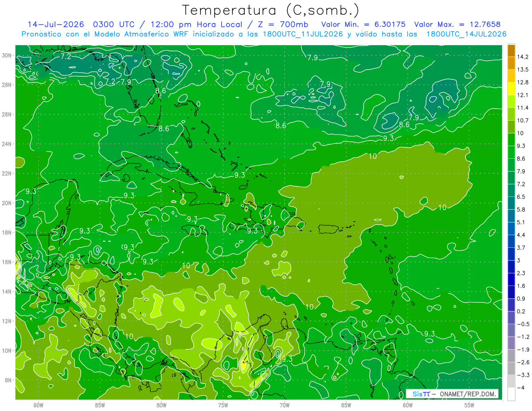Click the 60W longitude axis label

408,405
